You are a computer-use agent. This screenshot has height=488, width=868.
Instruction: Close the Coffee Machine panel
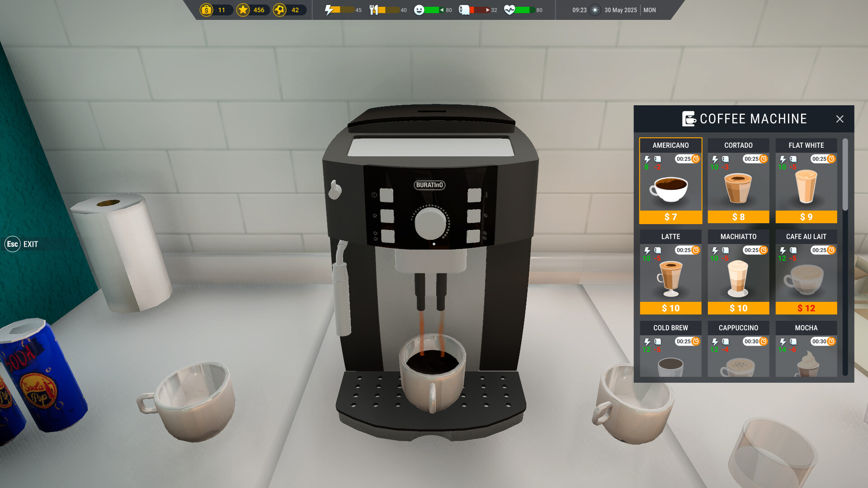click(840, 119)
